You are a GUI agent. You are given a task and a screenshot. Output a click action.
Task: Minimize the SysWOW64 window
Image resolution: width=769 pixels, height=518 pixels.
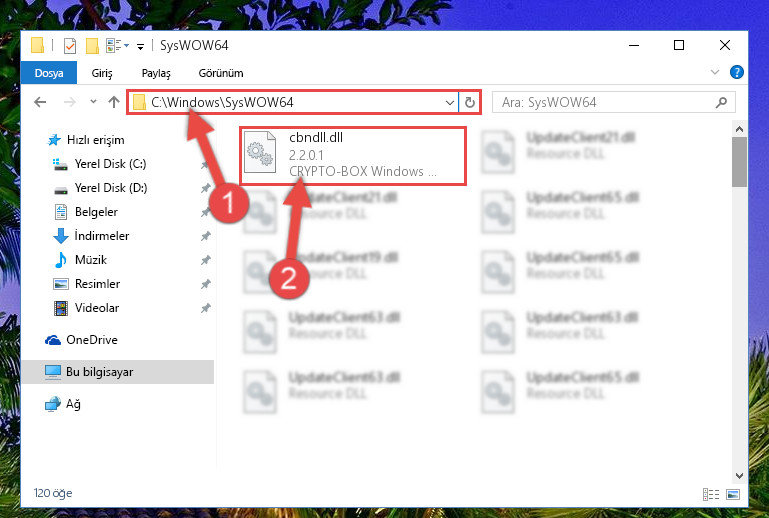coord(634,46)
